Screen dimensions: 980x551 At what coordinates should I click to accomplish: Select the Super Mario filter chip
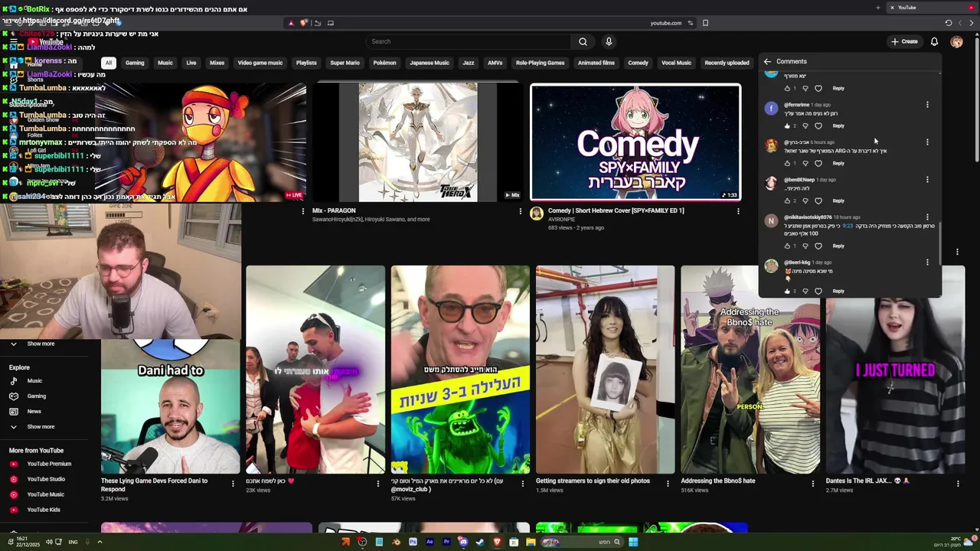345,63
